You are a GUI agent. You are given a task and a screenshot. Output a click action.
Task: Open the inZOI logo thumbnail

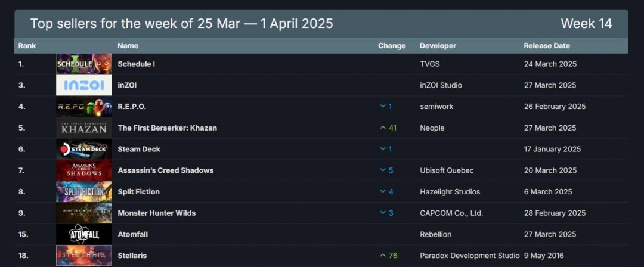(x=83, y=85)
